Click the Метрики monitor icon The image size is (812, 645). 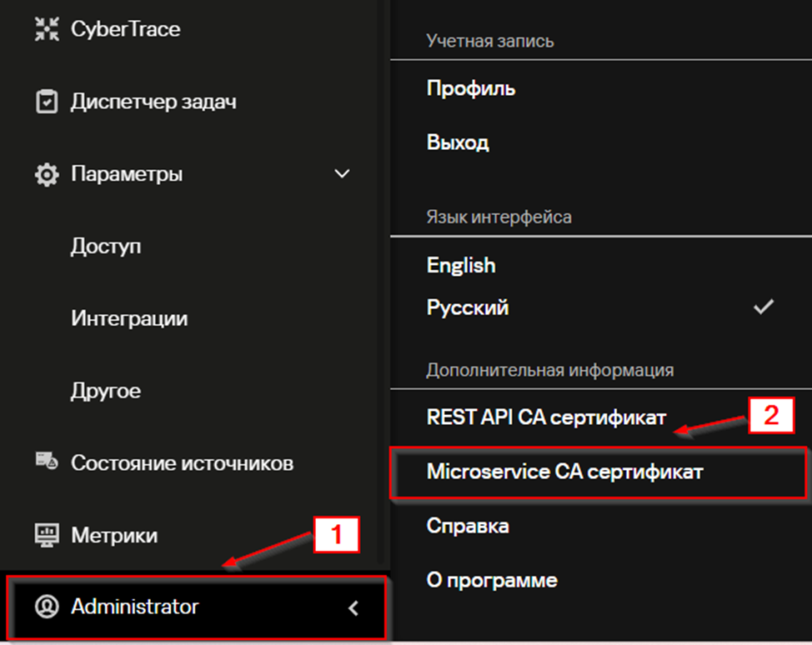click(x=47, y=535)
